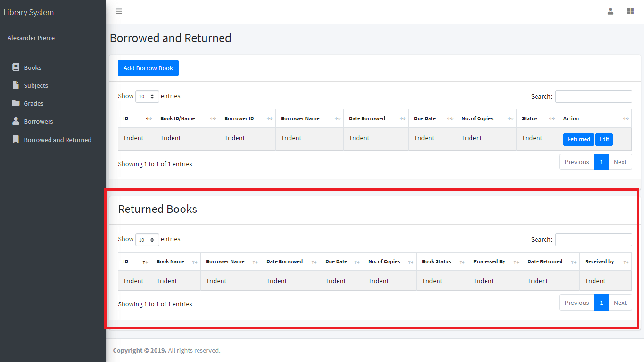Click inside the Returned Books search field

[593, 239]
